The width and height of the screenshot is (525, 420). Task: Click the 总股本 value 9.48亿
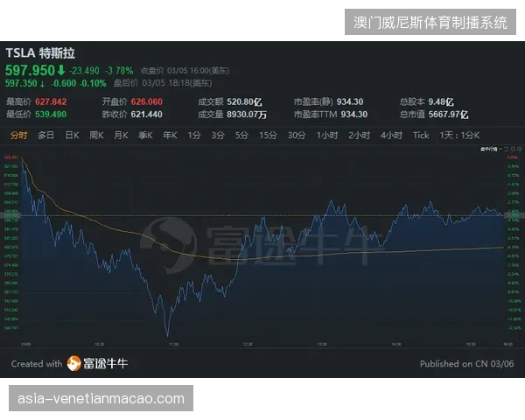(x=441, y=101)
